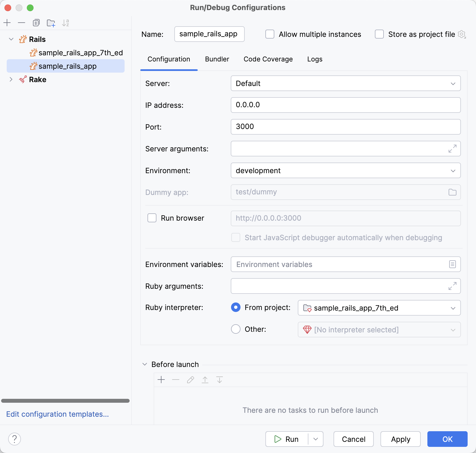Open the Environment variables editor
The image size is (476, 453).
[x=452, y=264]
